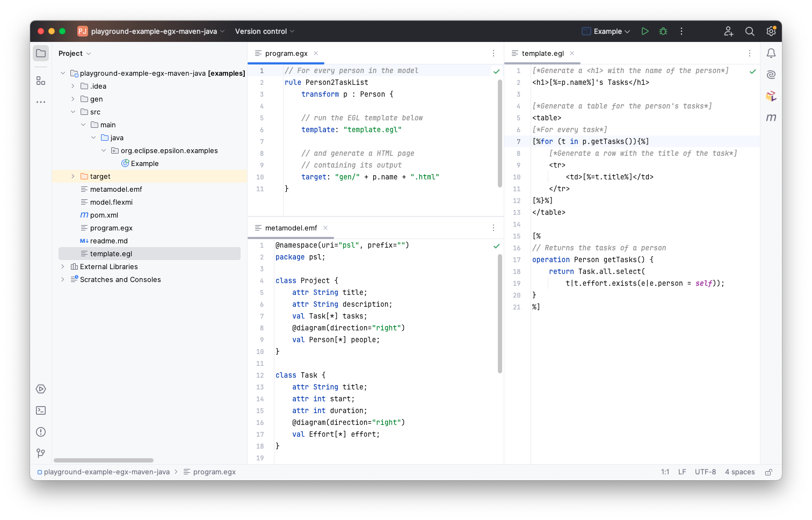Toggle read-only lock icon in status bar

pos(769,472)
